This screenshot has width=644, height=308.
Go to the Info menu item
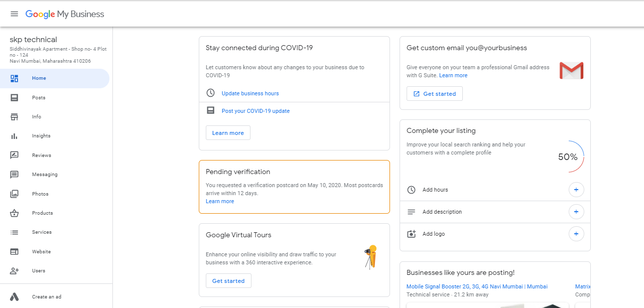tap(37, 117)
